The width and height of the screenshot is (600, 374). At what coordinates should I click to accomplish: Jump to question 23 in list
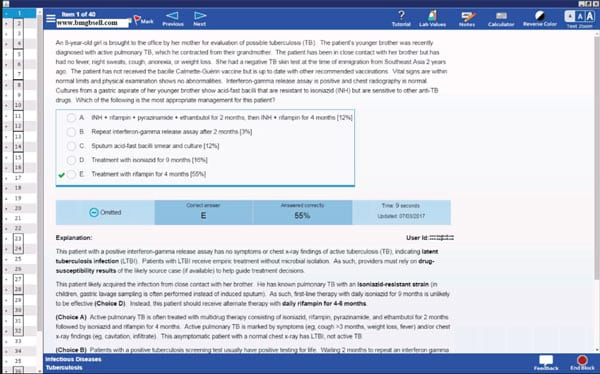point(18,238)
